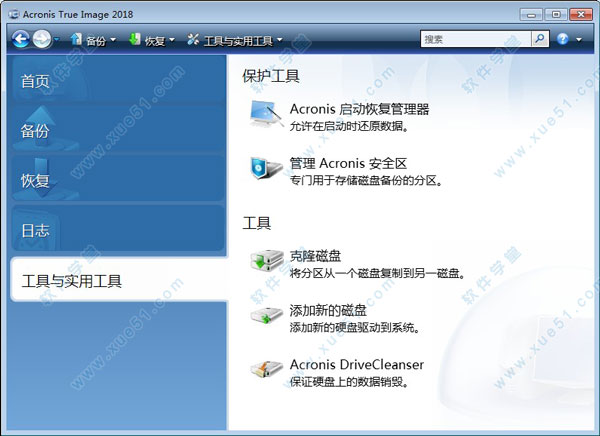
Task: Expand the 工具与实用工具 toolbar dropdown arrow
Action: (x=280, y=39)
